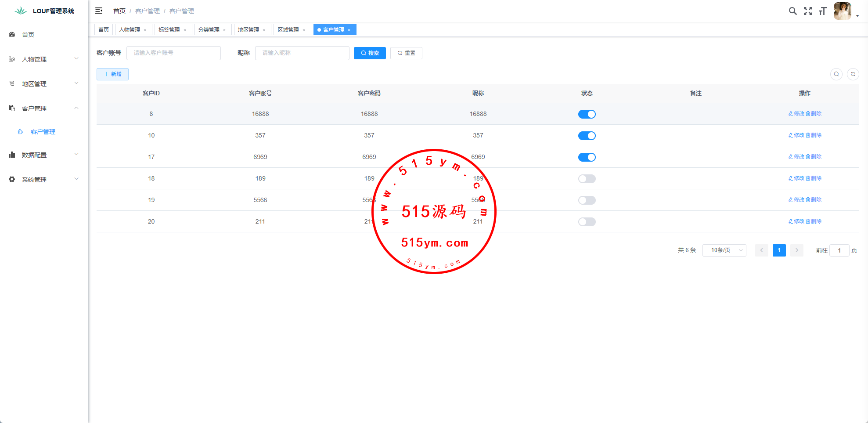This screenshot has height=423, width=868.
Task: Click the blue 搜索 button
Action: point(370,53)
